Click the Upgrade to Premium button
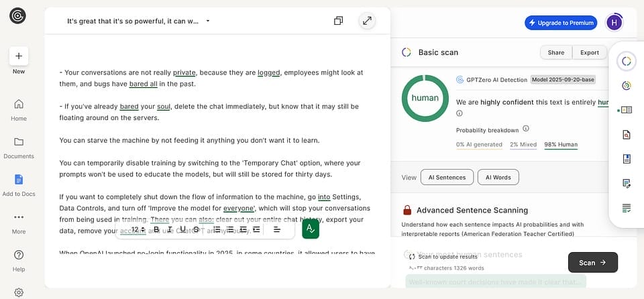Viewport: 644px width, 299px height. coord(561,23)
